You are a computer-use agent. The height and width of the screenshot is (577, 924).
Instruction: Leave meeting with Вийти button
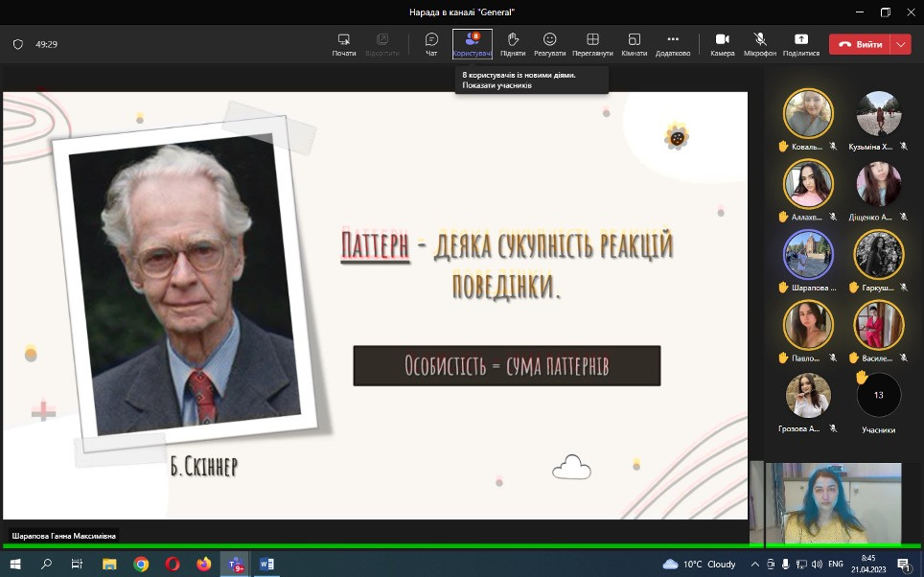pos(860,44)
